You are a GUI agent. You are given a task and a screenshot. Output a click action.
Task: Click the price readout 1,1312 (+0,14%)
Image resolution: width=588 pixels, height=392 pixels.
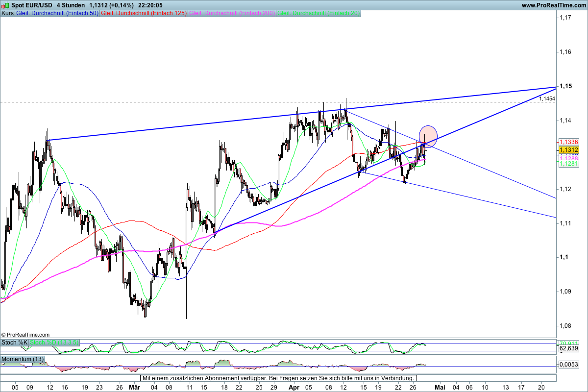tap(111, 5)
